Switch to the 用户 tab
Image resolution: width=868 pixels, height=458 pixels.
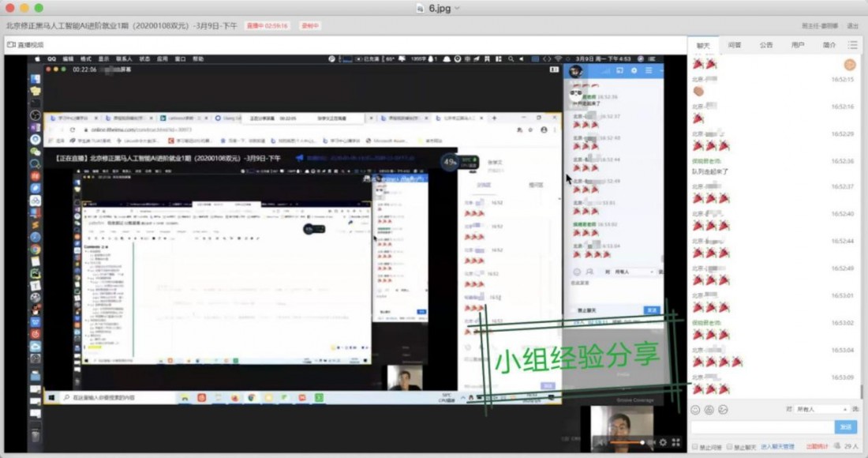[x=798, y=46]
